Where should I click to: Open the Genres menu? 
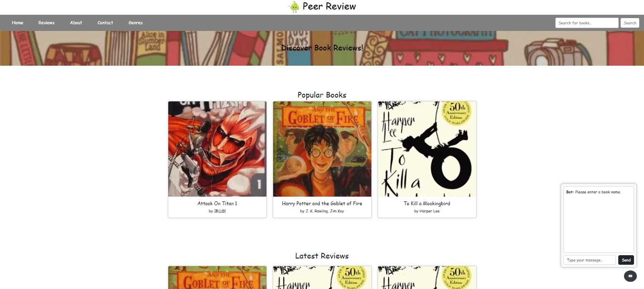coord(135,23)
